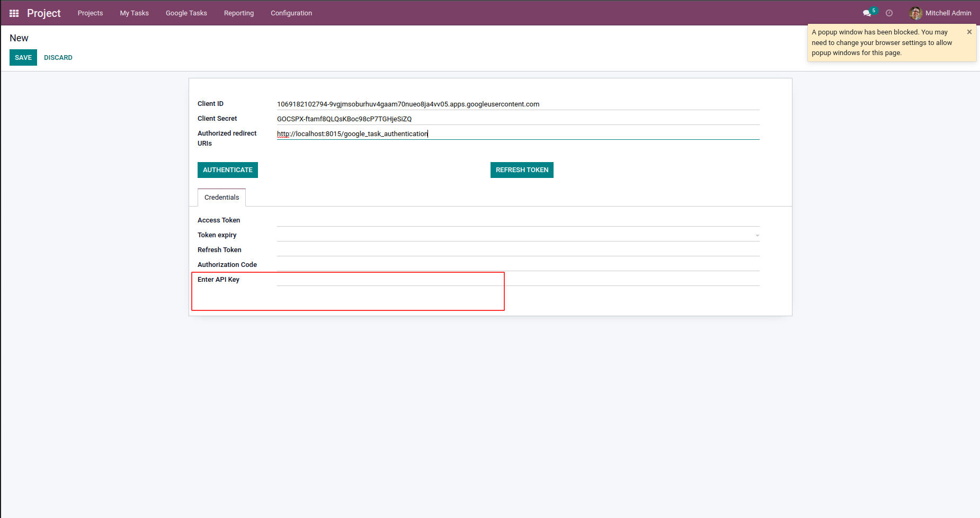Click the 'Token expiry' field label
The height and width of the screenshot is (518, 980).
coord(217,235)
